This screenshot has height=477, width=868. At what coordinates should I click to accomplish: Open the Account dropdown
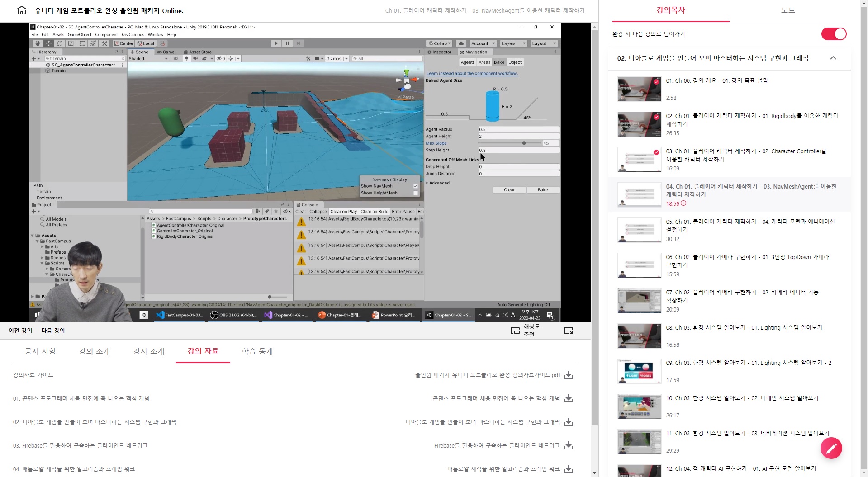tap(483, 43)
